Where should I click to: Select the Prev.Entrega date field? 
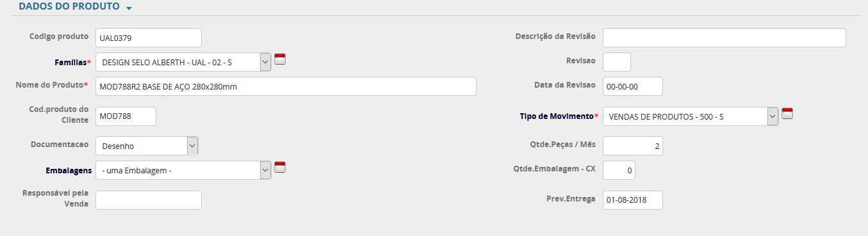click(633, 200)
